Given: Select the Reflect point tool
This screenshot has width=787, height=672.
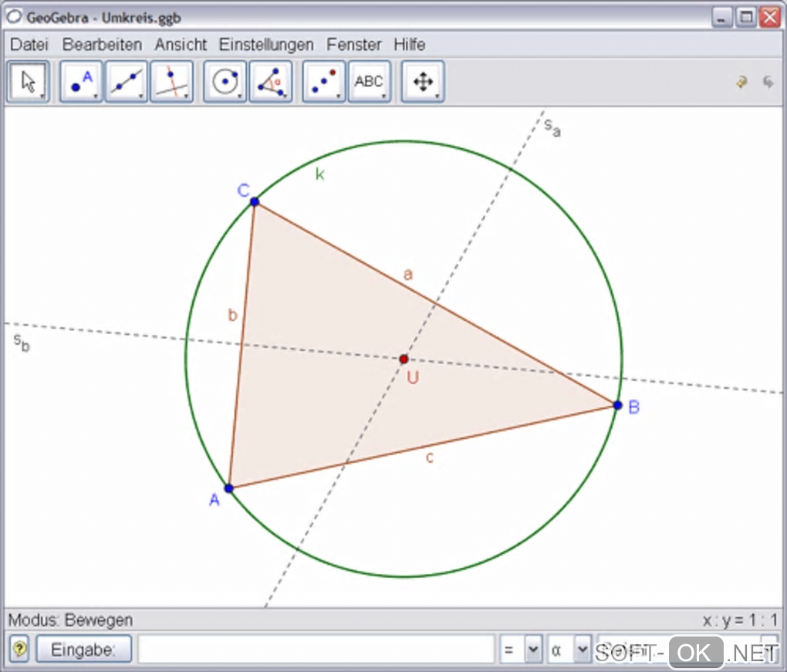Looking at the screenshot, I should pyautogui.click(x=324, y=81).
